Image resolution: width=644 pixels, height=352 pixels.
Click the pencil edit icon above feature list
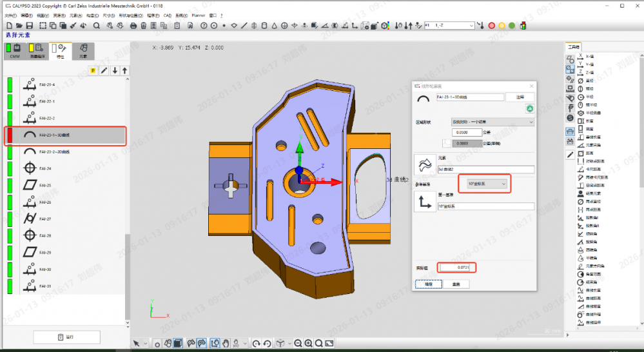104,70
